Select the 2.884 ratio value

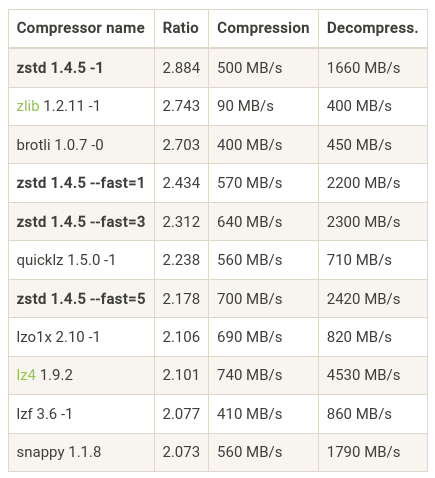coord(181,68)
